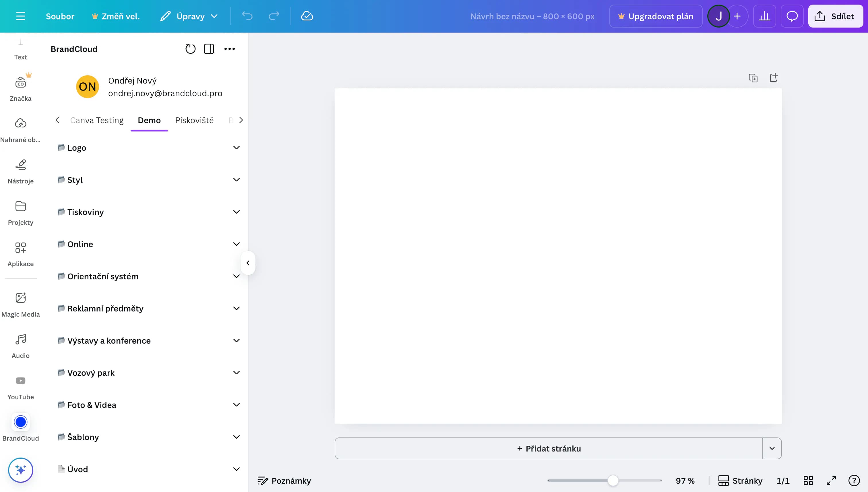Open the analytics bar chart icon
The width and height of the screenshot is (868, 492).
(x=764, y=16)
